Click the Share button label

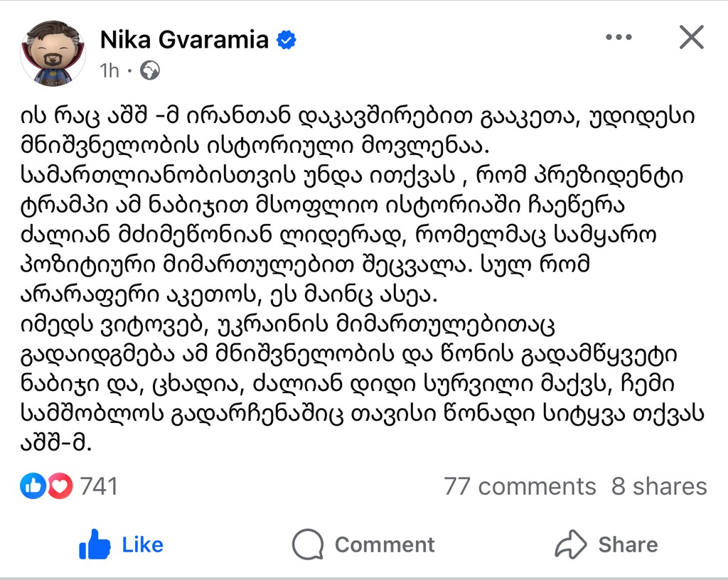tap(628, 544)
